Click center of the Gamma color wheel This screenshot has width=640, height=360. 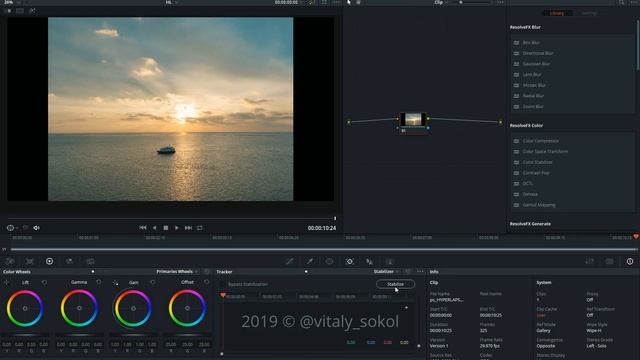79,308
